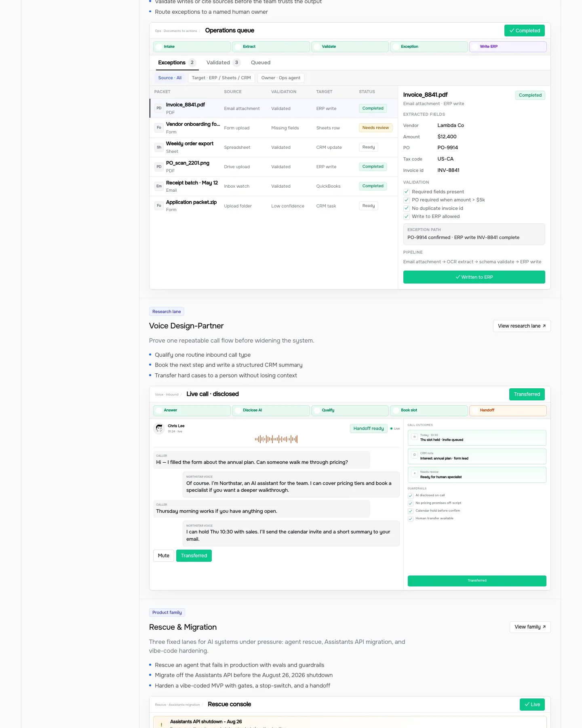Open the Target · ERP / Sheets / CRM filter
The height and width of the screenshot is (728, 582).
(221, 78)
